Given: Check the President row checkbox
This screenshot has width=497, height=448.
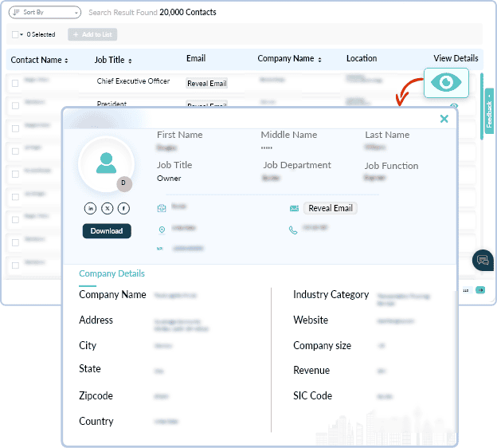Looking at the screenshot, I should (x=15, y=106).
